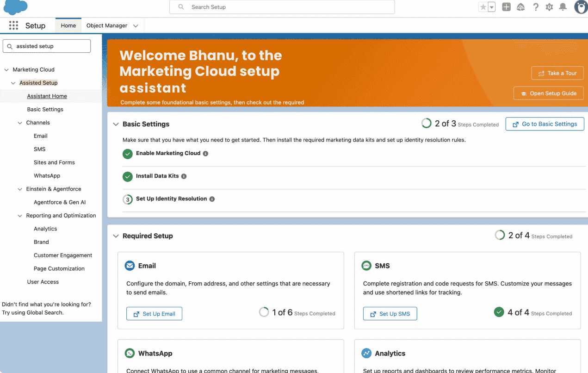
Task: Open Page Customization in sidebar
Action: (x=59, y=269)
